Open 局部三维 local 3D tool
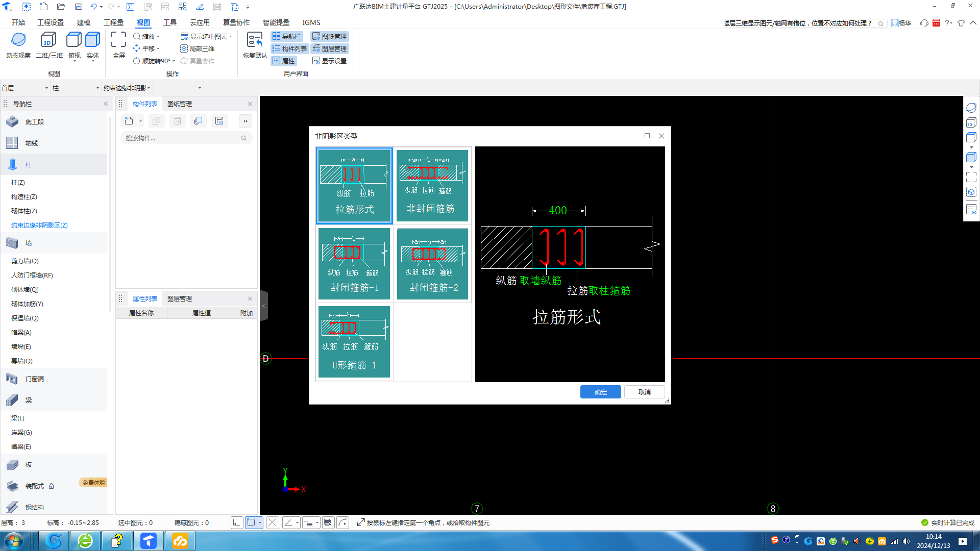Viewport: 980px width, 551px height. pyautogui.click(x=197, y=48)
